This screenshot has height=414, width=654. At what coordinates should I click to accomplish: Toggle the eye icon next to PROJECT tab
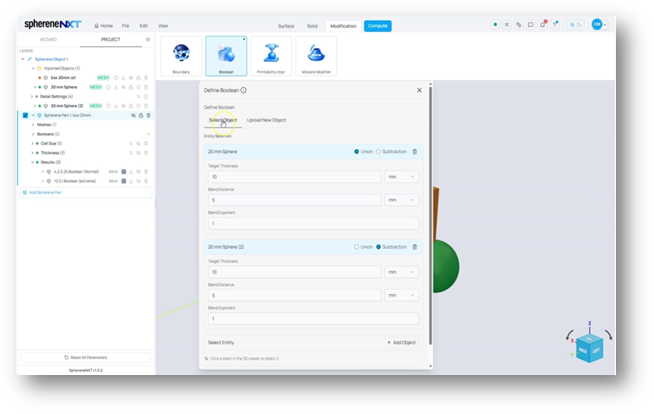pos(148,40)
